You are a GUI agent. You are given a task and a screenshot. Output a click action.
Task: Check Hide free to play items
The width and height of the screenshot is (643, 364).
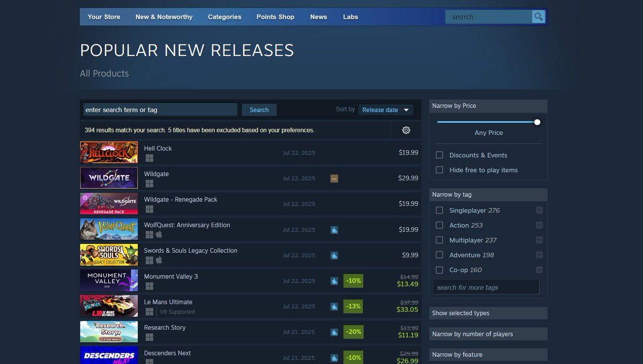click(x=439, y=170)
